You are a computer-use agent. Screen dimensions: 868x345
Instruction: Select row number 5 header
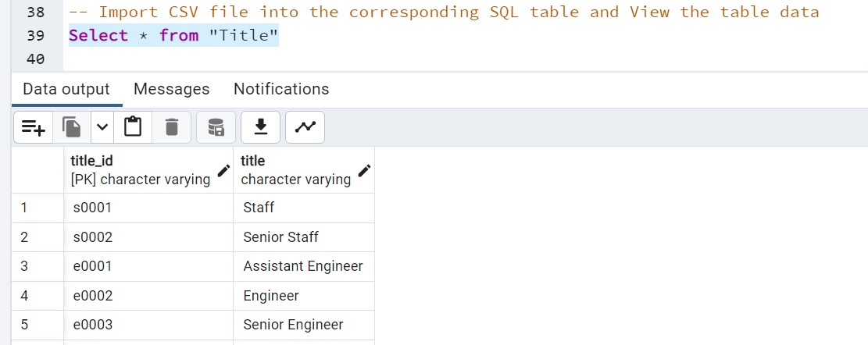(x=38, y=325)
